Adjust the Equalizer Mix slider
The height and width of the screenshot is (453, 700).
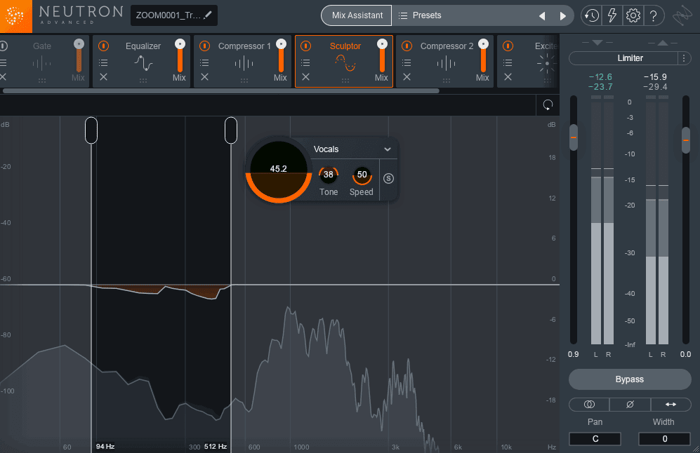click(180, 56)
